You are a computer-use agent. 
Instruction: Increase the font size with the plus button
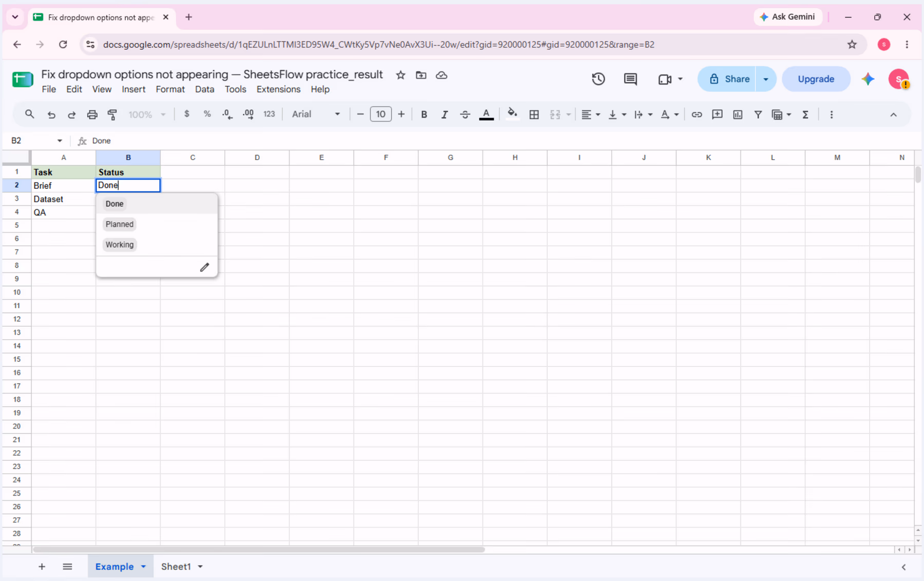[401, 114]
